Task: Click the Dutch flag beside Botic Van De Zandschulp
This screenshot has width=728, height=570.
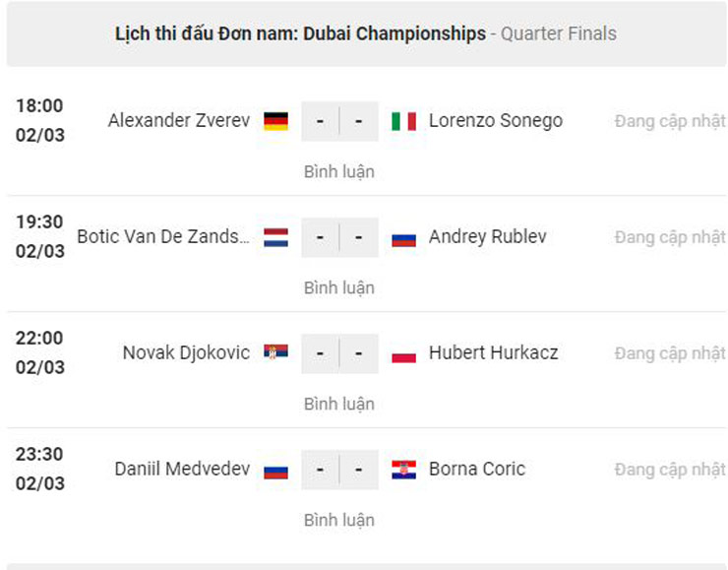Action: coord(276,237)
